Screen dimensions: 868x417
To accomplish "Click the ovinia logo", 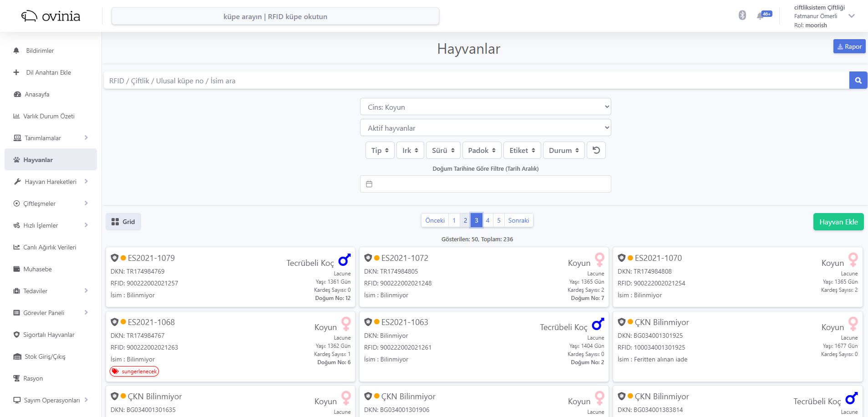I will pyautogui.click(x=51, y=16).
